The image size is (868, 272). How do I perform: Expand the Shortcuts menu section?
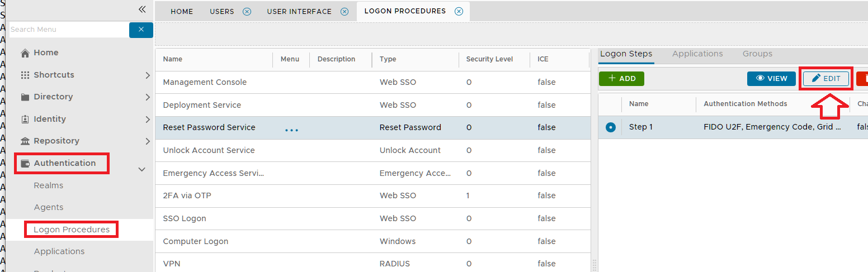(x=147, y=75)
